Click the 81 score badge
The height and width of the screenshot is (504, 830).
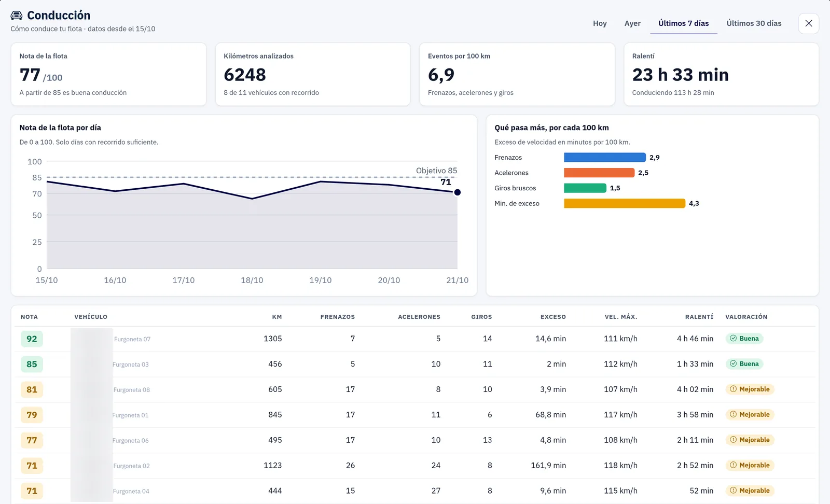pyautogui.click(x=32, y=389)
